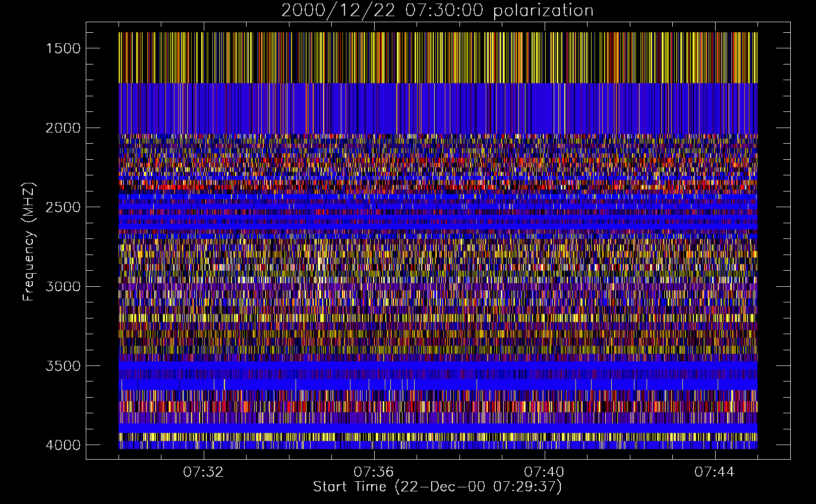816x504 pixels.
Task: Click the 'Start Time (22-Dec-00 07:29:37)' label
Action: click(437, 487)
